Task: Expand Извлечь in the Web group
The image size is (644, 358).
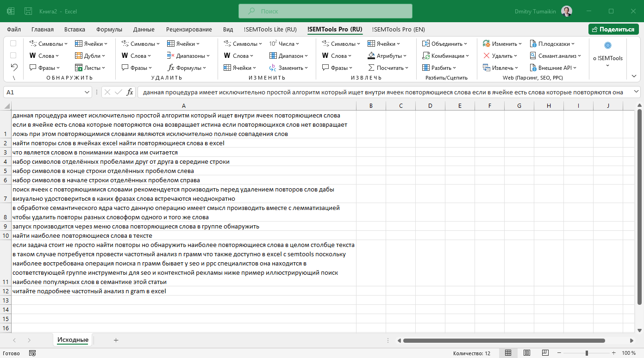Action: point(500,68)
